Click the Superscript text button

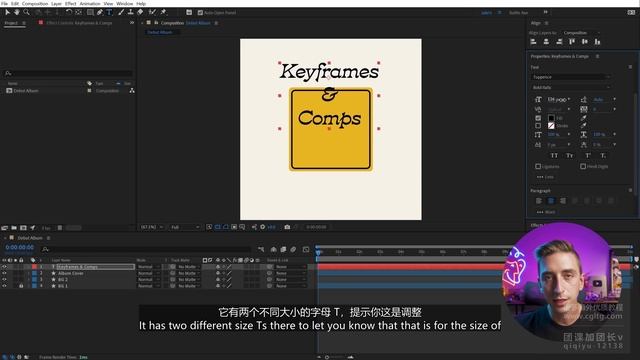(588, 156)
